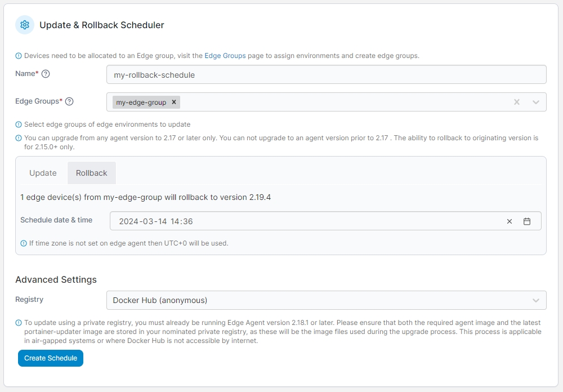Screen dimensions: 563x392
Task: Click info icon beside time zone note
Action: coord(24,243)
